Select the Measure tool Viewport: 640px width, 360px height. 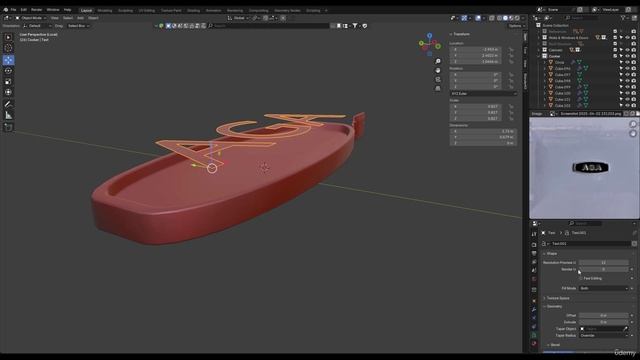[8, 116]
